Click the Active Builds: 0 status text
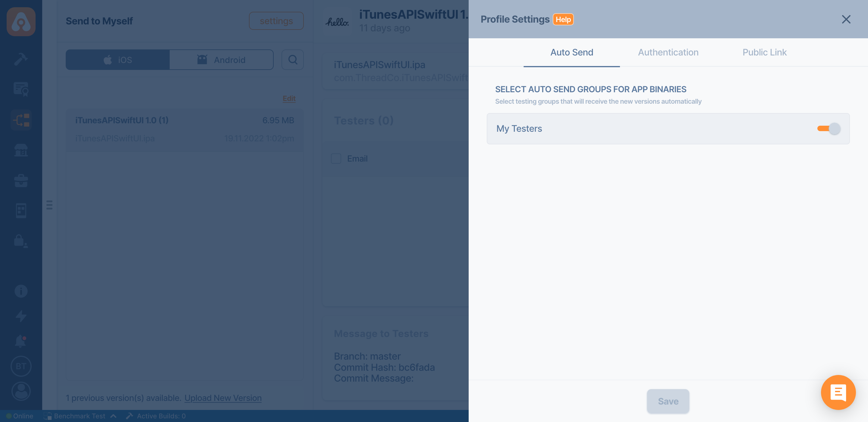 click(161, 416)
